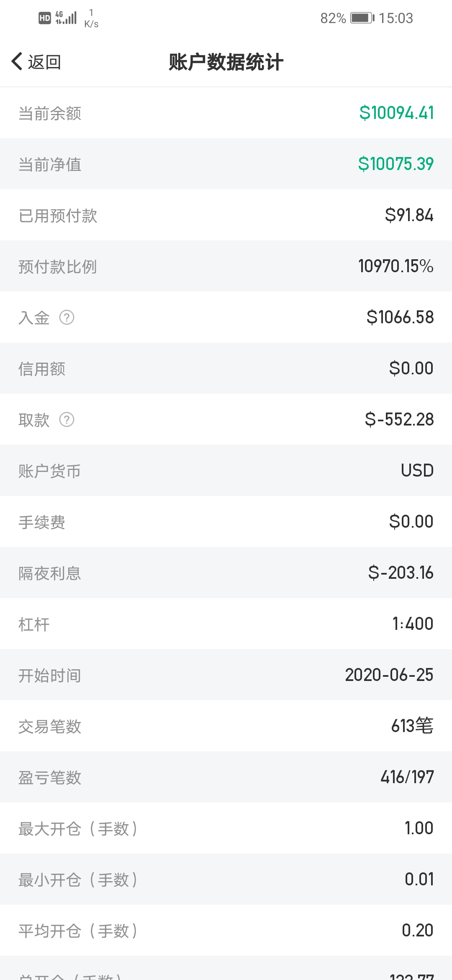
Task: Tap the 盈亏笔数 416/197 row
Action: [226, 777]
